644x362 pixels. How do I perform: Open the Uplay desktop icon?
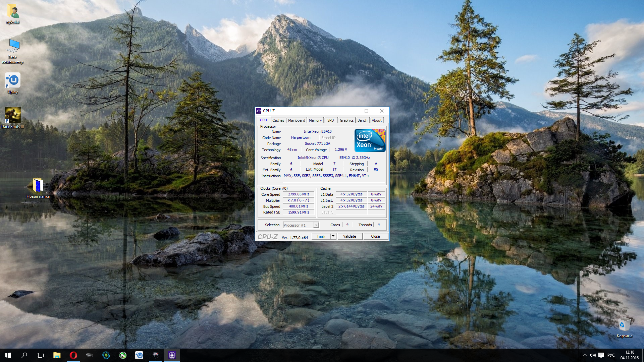pyautogui.click(x=13, y=81)
